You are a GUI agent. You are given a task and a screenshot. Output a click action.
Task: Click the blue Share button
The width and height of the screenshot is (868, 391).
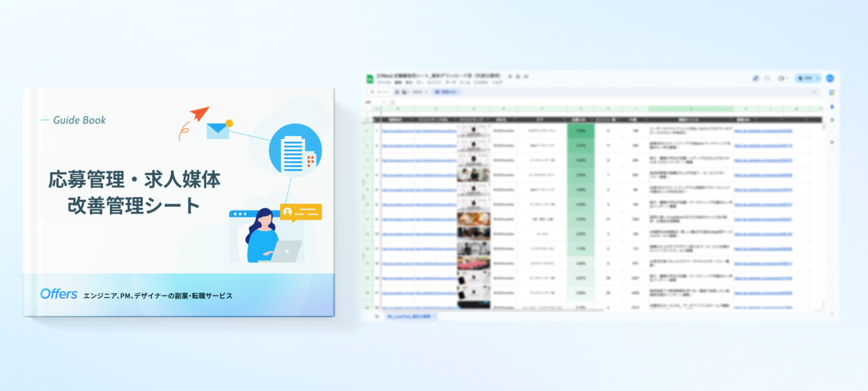point(805,78)
